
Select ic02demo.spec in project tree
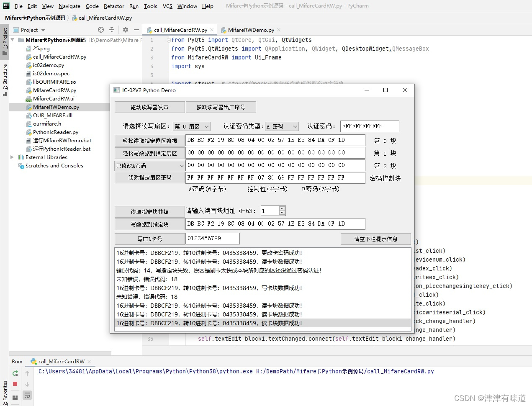pos(51,73)
